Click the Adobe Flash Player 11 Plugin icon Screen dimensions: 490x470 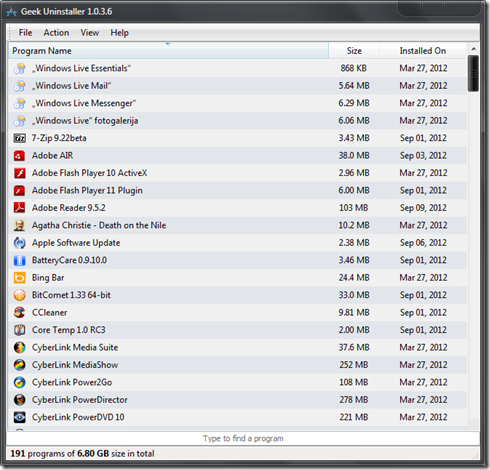19,190
